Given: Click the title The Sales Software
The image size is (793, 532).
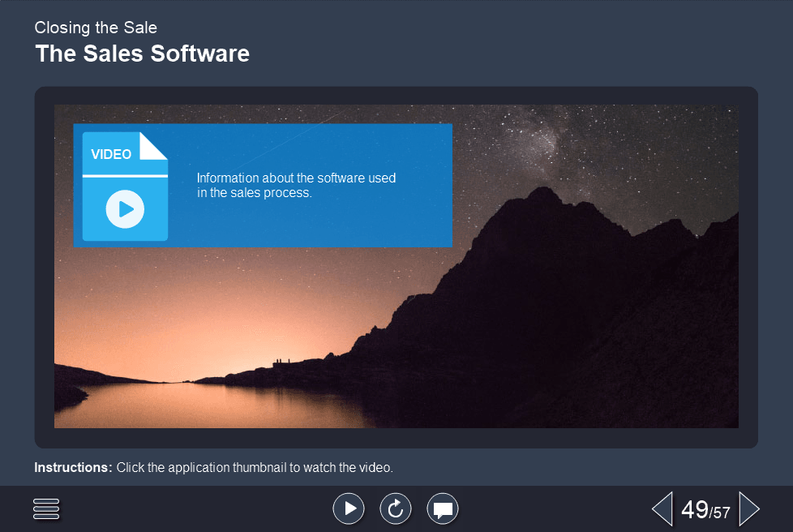Looking at the screenshot, I should click(142, 54).
